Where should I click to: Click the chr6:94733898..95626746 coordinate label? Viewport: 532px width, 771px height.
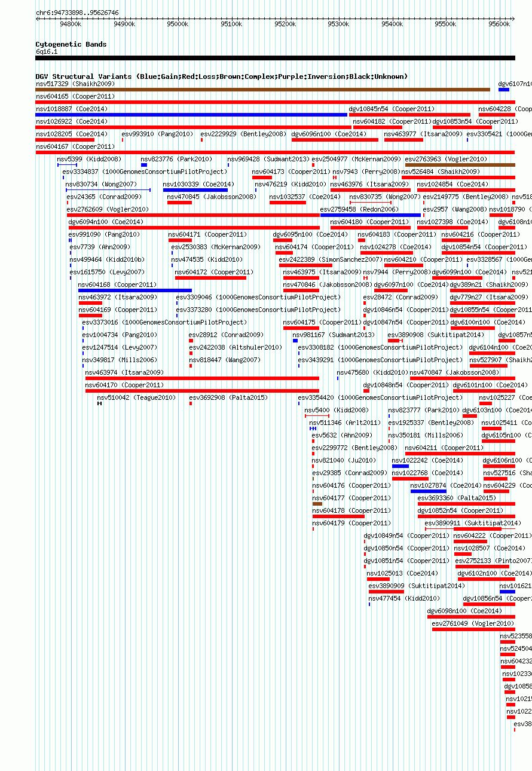tap(77, 13)
